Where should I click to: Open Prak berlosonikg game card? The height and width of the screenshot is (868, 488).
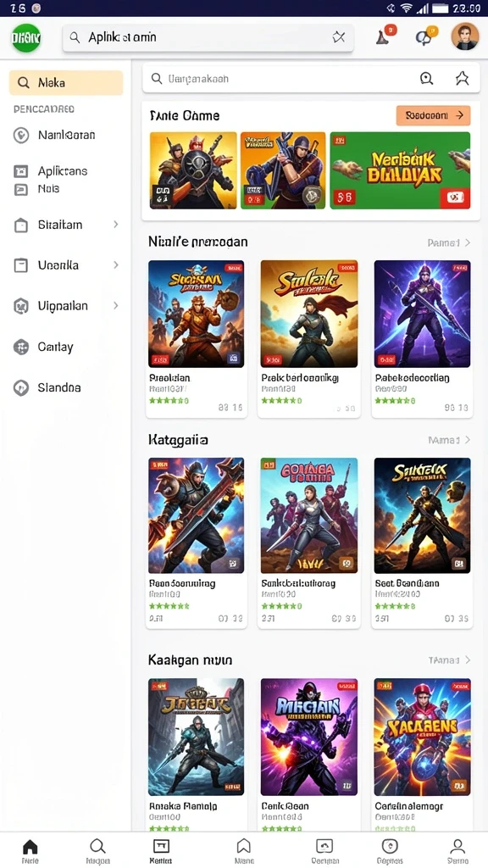tap(308, 337)
